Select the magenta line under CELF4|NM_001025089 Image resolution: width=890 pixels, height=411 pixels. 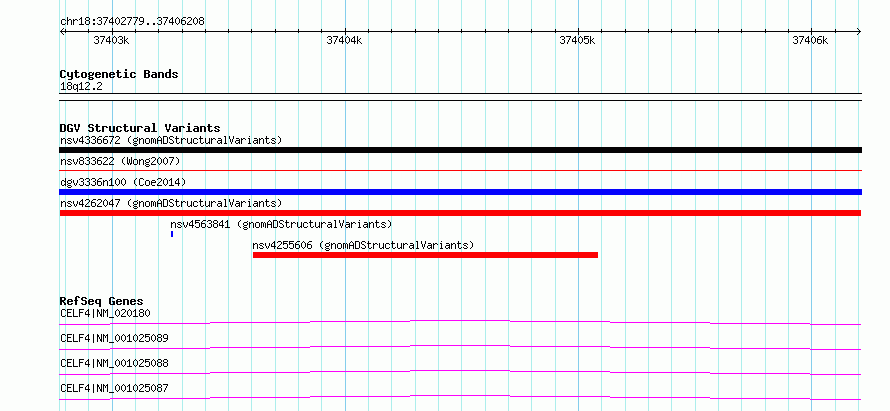click(x=460, y=347)
